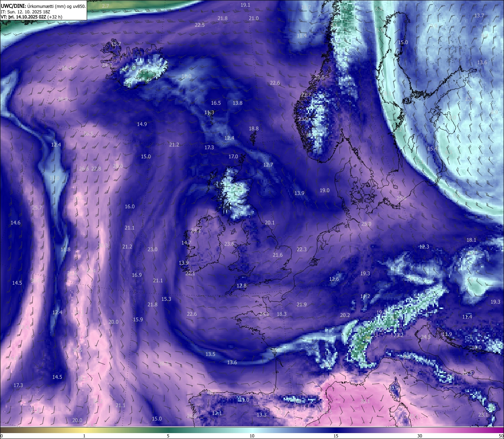
Task: Click the 14.9 value south of Iceland
Action: 142,124
